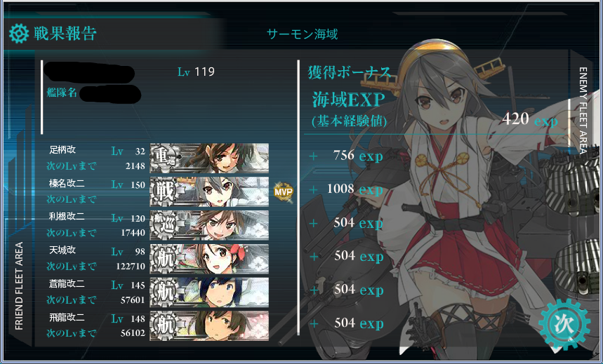Image resolution: width=603 pixels, height=364 pixels.
Task: Click the 次 gear button to proceed
Action: pos(564,325)
